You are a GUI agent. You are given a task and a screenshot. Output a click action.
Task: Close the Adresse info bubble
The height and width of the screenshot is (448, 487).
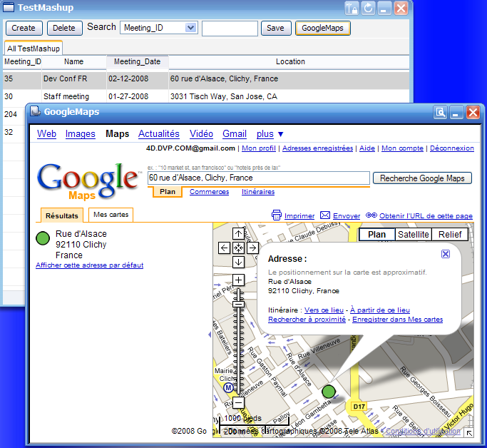click(x=446, y=254)
